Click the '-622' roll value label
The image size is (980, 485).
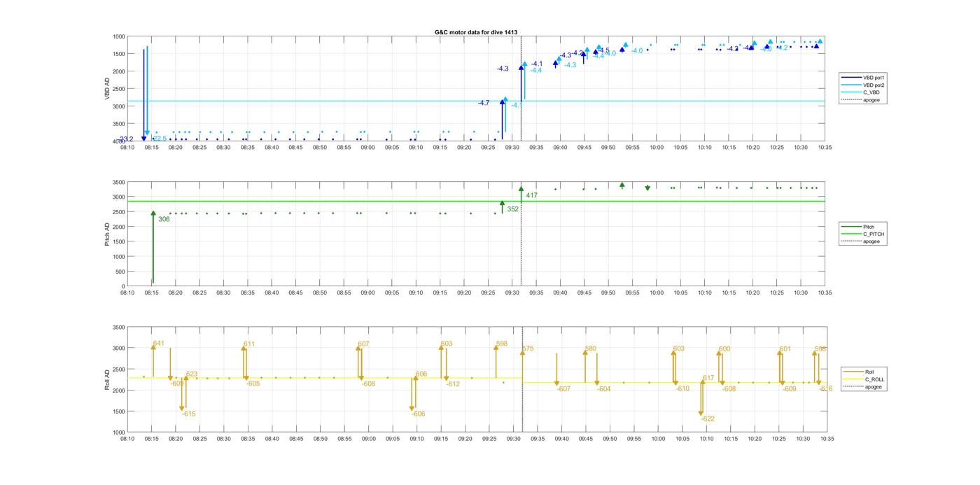(x=708, y=419)
